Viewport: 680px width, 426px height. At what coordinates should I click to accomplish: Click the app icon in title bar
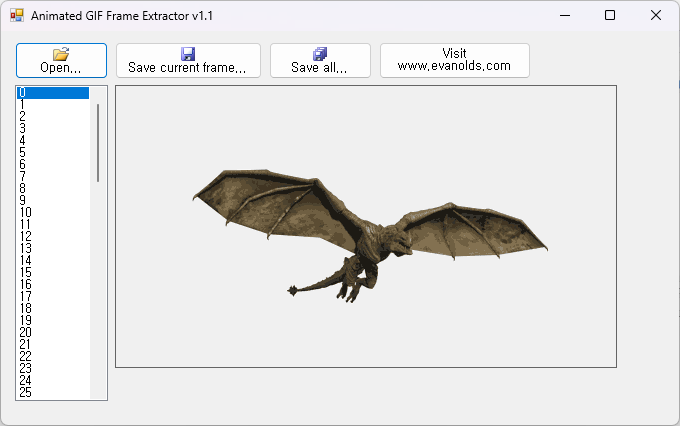point(17,16)
